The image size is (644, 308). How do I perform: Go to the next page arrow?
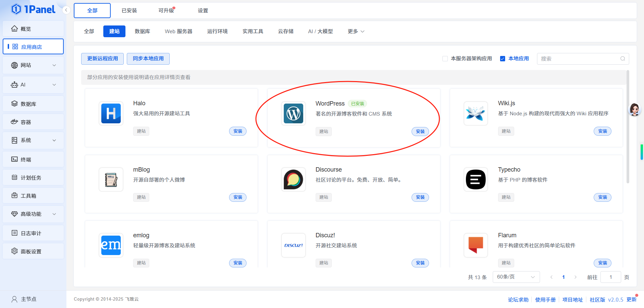coord(576,277)
